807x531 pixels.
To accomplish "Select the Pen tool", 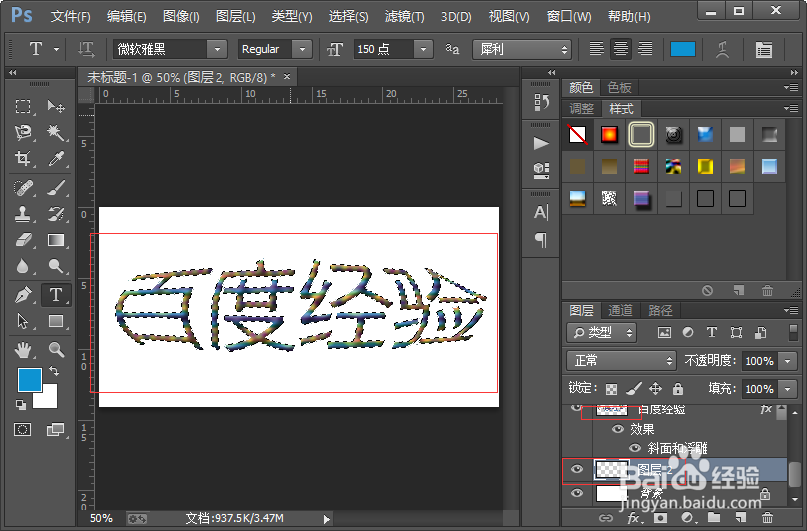I will (23, 295).
